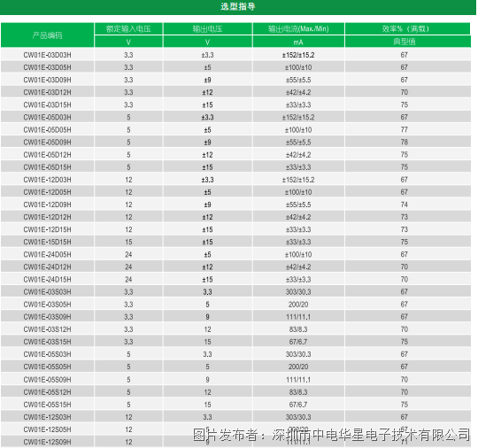Click efficiency value 78 for CW01E-05D09H

(405, 143)
